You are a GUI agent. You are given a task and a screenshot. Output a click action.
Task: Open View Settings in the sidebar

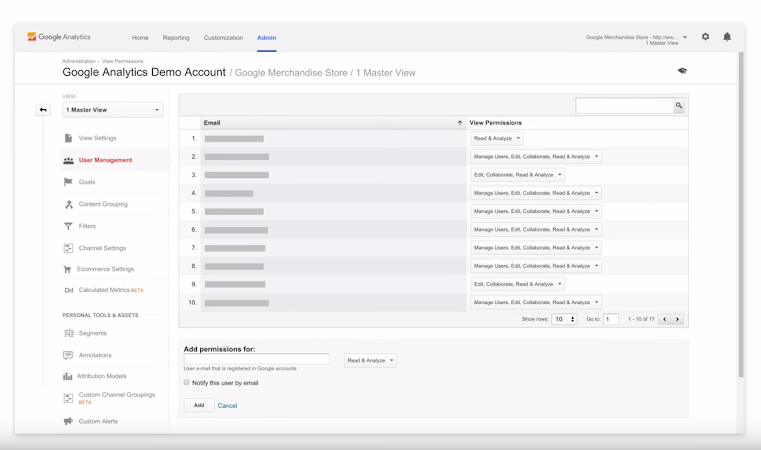[98, 138]
